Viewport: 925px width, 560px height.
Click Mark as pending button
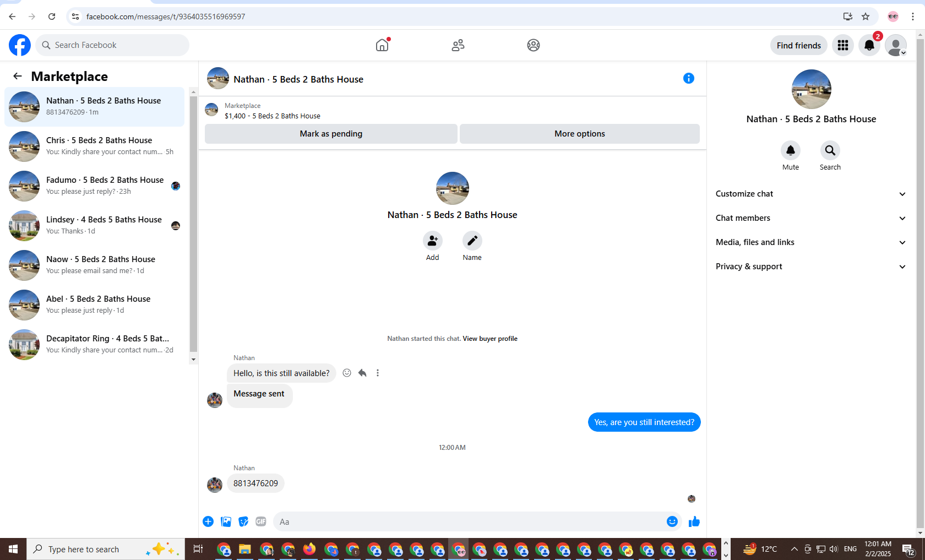[x=331, y=134]
